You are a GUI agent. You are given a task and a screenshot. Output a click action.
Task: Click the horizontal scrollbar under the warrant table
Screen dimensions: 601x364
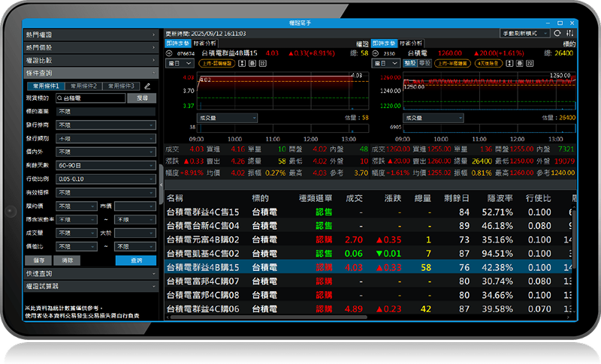[x=268, y=317]
